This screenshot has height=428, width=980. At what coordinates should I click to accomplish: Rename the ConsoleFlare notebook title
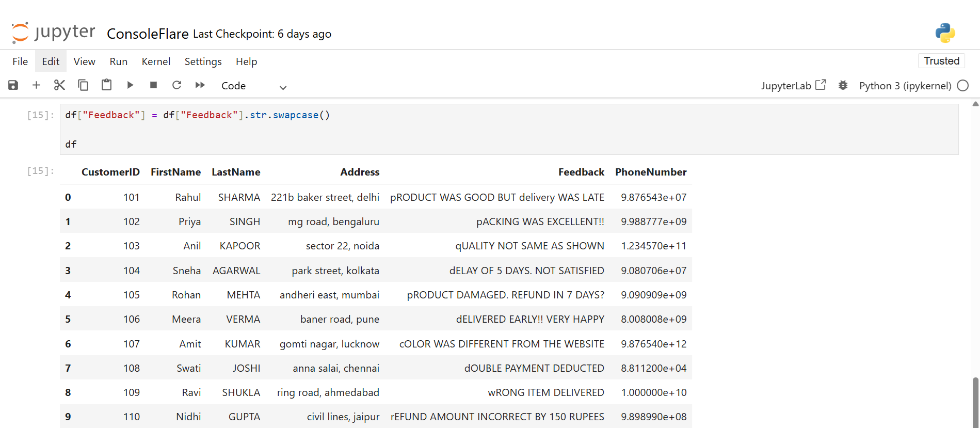(148, 34)
